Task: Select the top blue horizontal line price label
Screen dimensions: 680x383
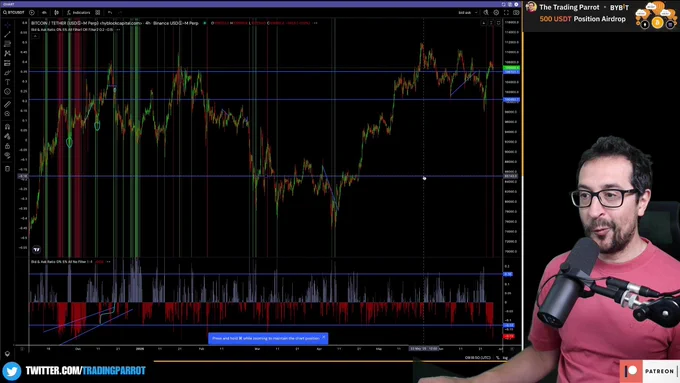Action: pyautogui.click(x=511, y=72)
